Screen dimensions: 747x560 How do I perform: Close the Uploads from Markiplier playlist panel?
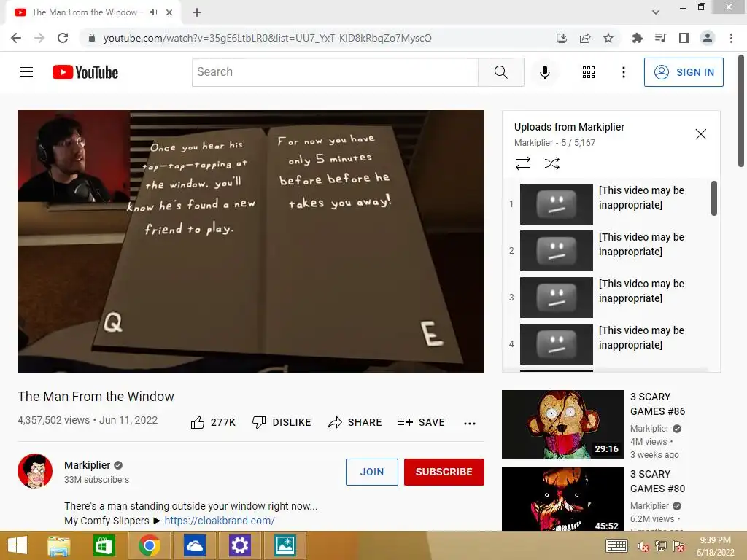(700, 134)
